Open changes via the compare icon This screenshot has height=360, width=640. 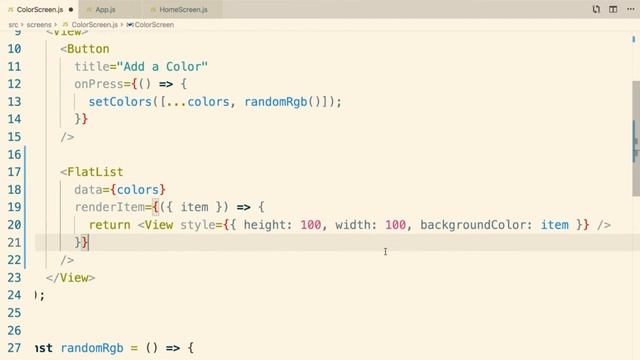[596, 9]
